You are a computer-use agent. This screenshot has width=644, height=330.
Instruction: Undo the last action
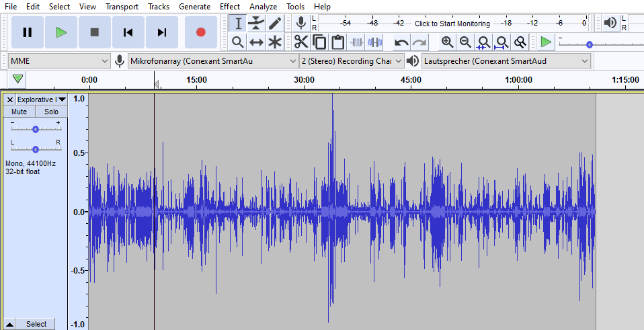pyautogui.click(x=401, y=42)
